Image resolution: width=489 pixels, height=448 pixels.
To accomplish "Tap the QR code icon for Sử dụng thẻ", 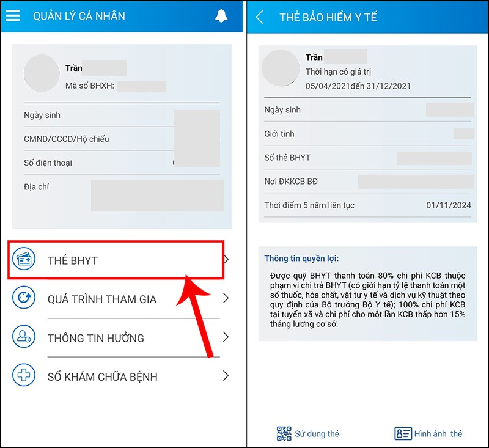I will (x=284, y=433).
